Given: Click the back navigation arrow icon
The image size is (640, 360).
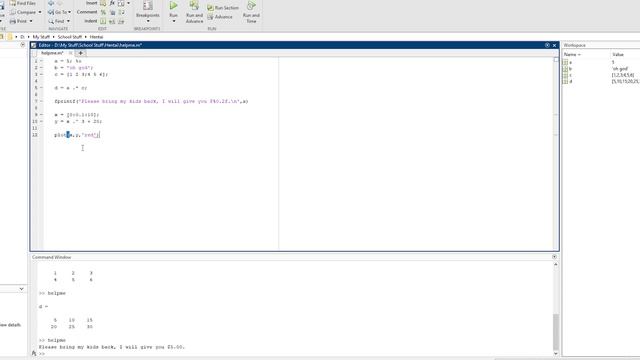Looking at the screenshot, I should (51, 3).
